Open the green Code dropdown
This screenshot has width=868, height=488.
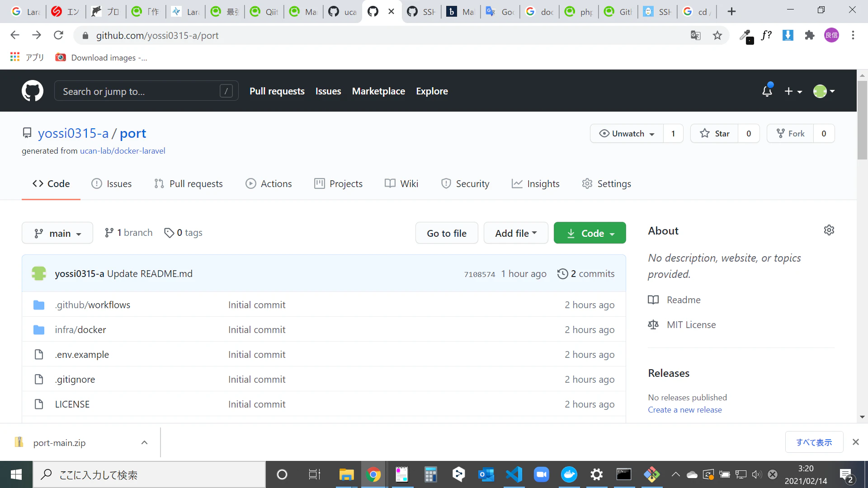pyautogui.click(x=590, y=233)
